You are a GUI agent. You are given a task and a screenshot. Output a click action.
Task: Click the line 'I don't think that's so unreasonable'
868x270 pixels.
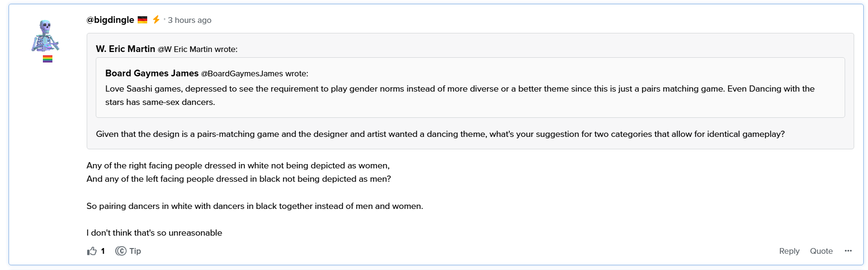(x=154, y=233)
